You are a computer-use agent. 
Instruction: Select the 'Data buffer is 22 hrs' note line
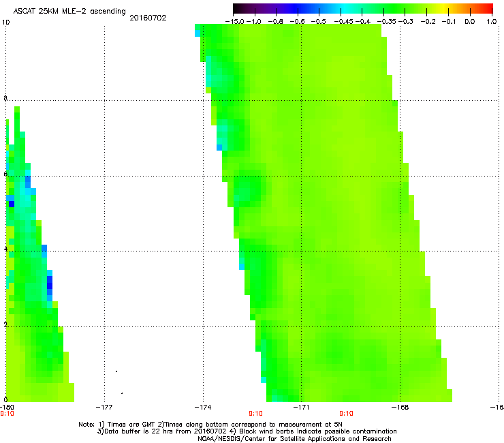tap(247, 431)
